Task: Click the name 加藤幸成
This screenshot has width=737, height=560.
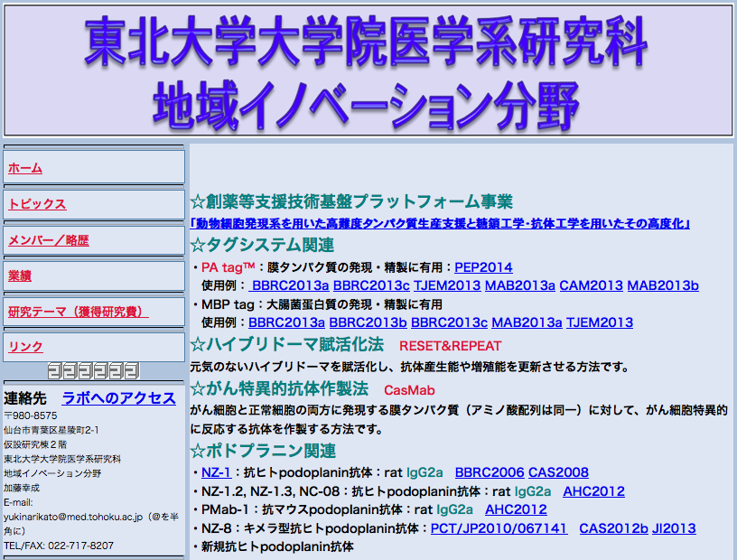Action: click(22, 488)
